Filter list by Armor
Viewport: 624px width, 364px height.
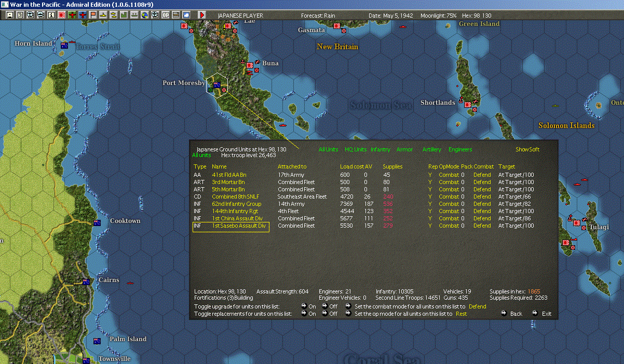point(405,149)
